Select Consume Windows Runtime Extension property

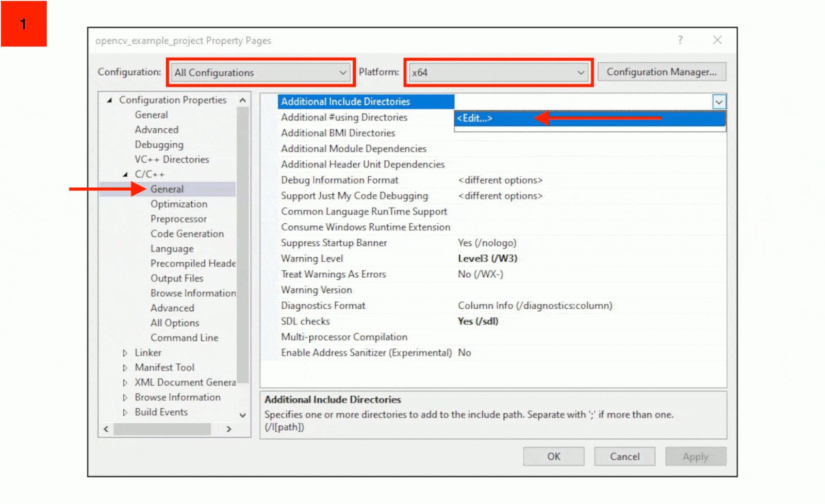[x=366, y=227]
